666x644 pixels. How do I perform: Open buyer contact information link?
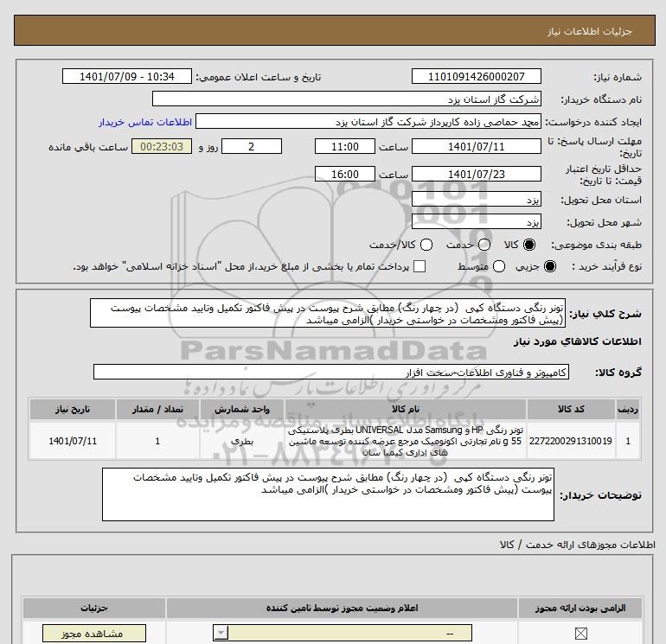pyautogui.click(x=145, y=122)
